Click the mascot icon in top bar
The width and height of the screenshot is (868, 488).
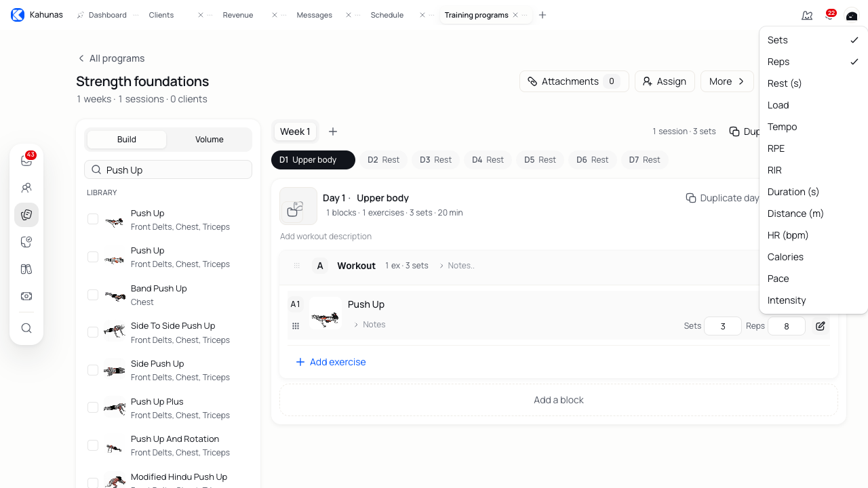[807, 15]
